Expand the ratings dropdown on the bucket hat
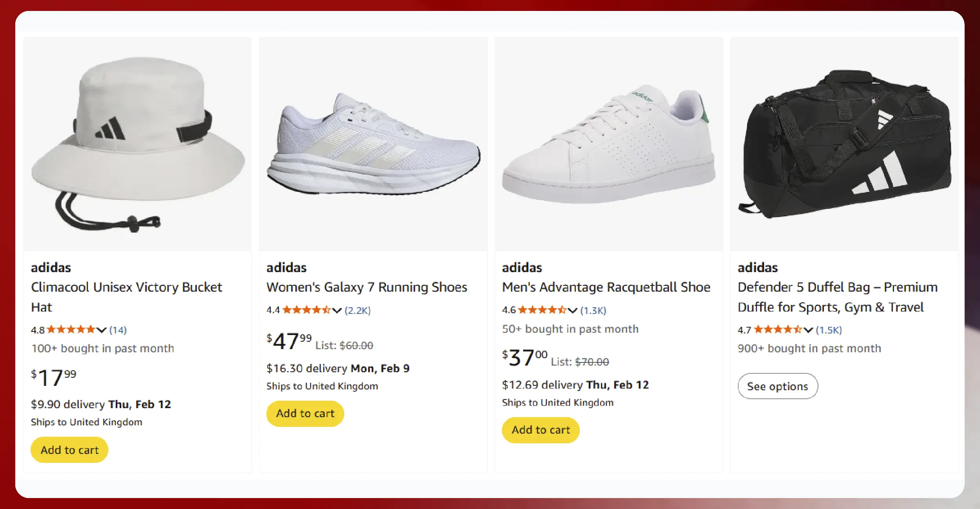 pyautogui.click(x=101, y=330)
